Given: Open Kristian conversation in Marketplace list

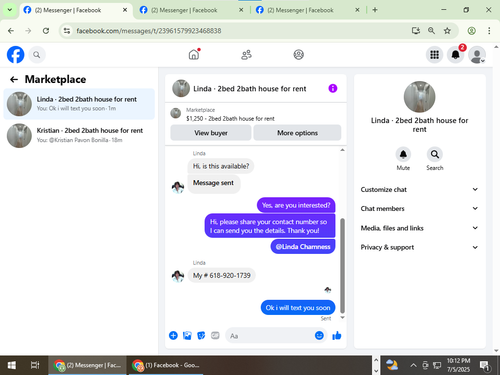Looking at the screenshot, I should tap(79, 135).
